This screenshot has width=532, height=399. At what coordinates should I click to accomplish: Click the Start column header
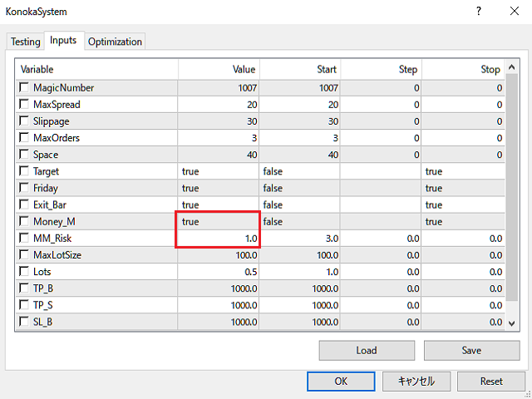(300, 70)
